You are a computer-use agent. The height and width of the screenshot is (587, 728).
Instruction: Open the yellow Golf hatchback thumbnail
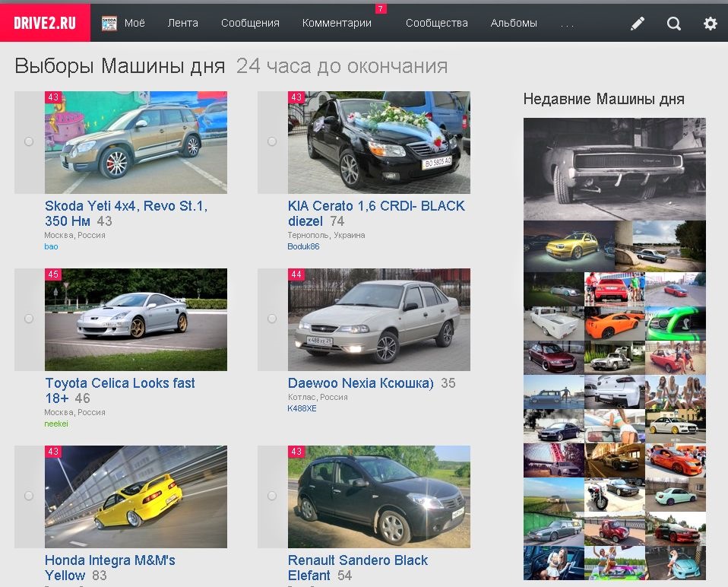[x=568, y=246]
